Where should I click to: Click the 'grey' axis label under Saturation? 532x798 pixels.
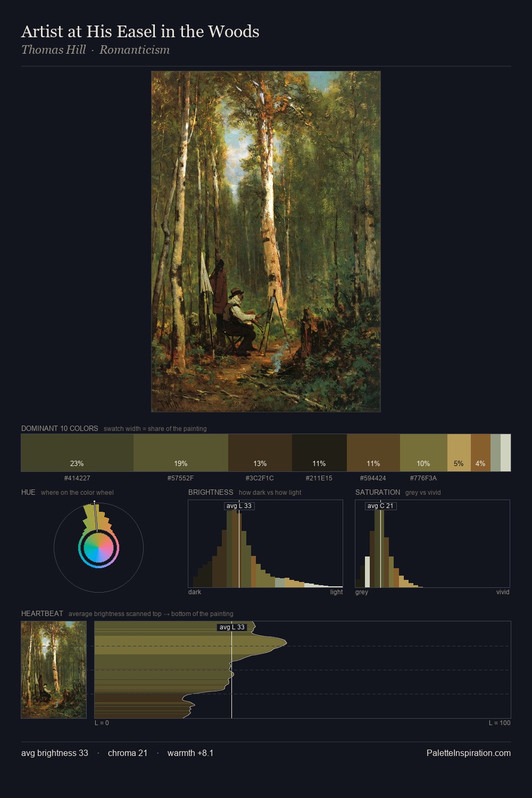click(x=362, y=592)
